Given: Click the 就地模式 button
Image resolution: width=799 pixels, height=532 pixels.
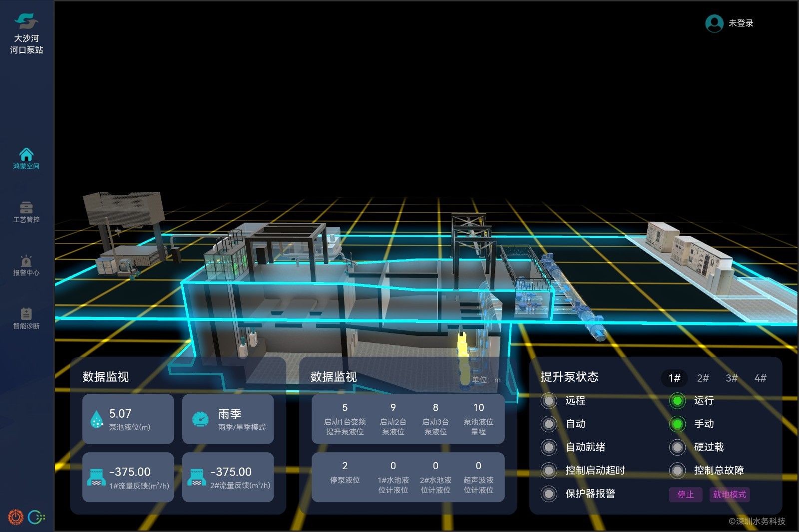Looking at the screenshot, I should [729, 495].
